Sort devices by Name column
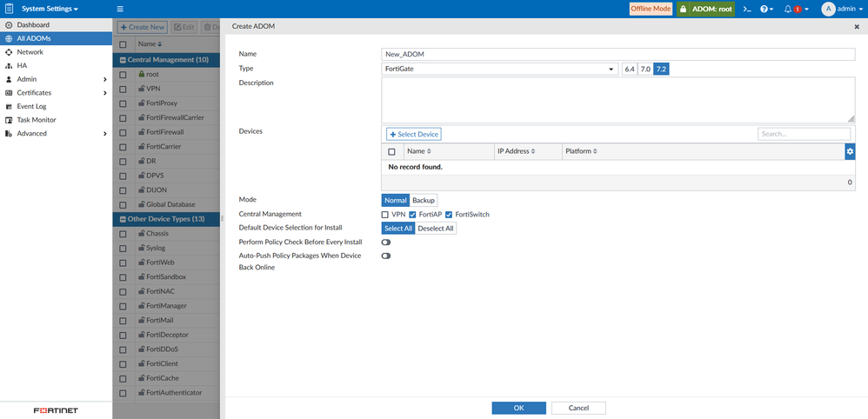868x419 pixels. [419, 151]
